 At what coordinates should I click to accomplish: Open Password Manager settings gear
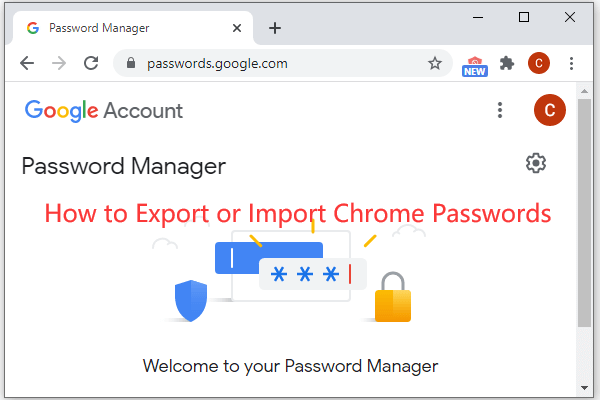click(x=536, y=163)
